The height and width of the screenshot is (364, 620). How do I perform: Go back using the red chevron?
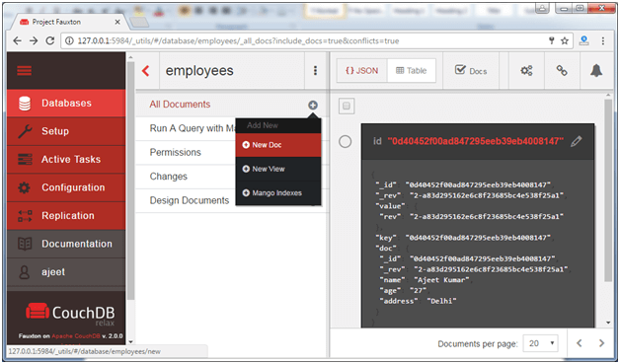tap(146, 71)
